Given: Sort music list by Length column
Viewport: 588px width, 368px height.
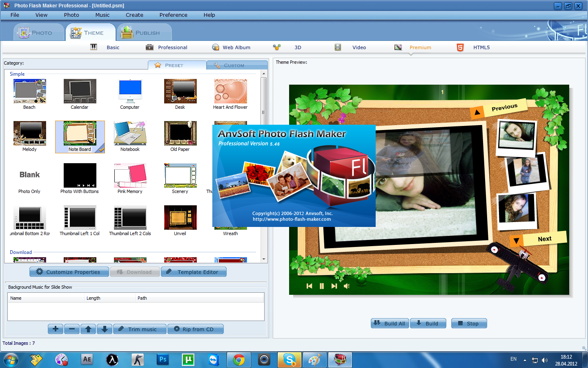Looking at the screenshot, I should pyautogui.click(x=109, y=298).
